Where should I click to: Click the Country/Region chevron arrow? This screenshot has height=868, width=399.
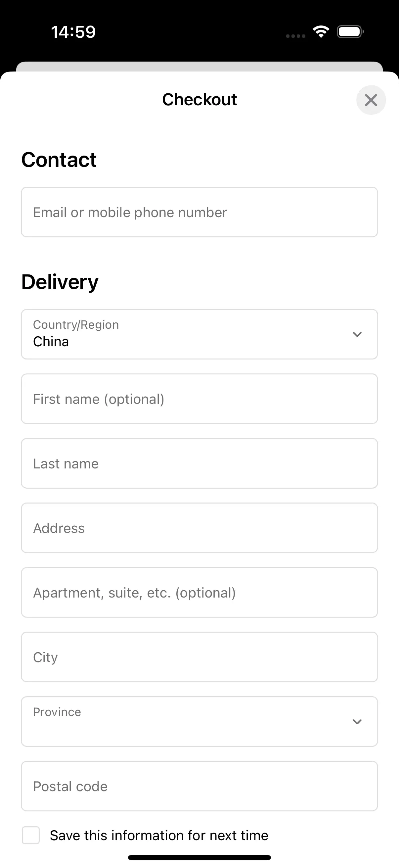[x=357, y=334]
